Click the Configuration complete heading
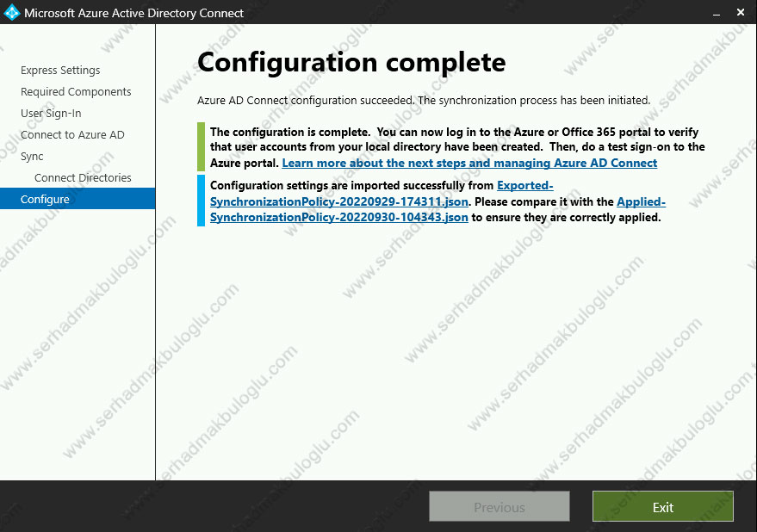757x532 pixels. tap(351, 62)
